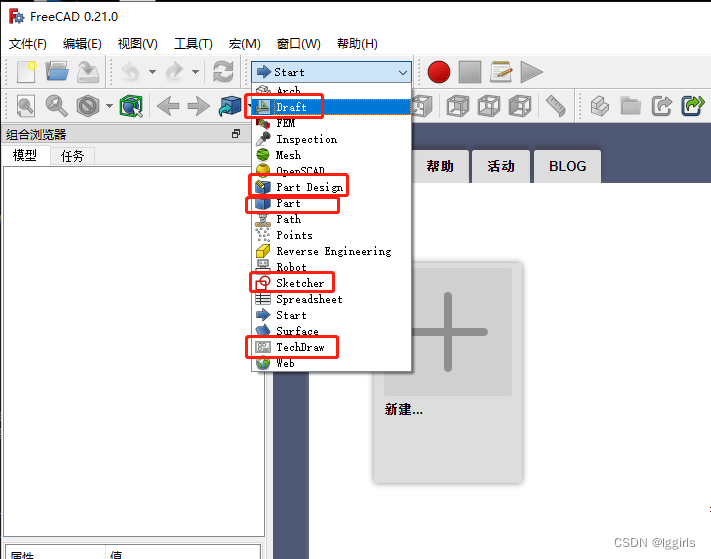
Task: Click the link/sync view cube icon
Action: (229, 106)
